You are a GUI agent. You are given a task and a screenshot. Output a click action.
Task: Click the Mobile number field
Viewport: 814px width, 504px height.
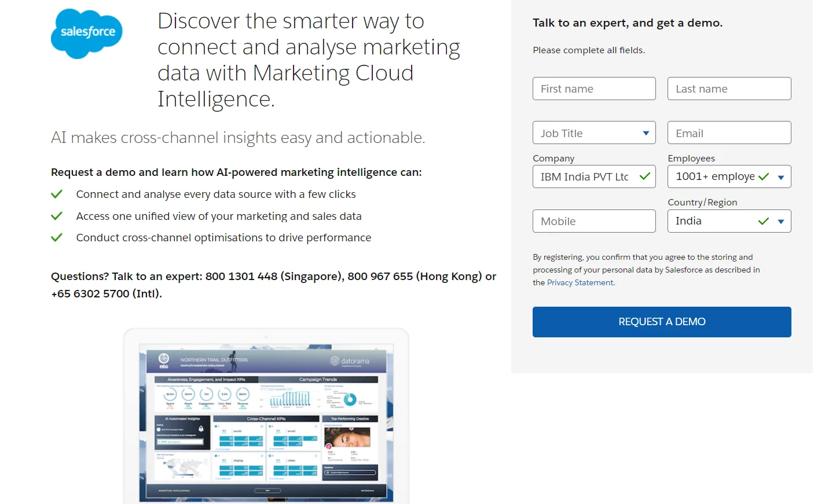[x=594, y=221]
